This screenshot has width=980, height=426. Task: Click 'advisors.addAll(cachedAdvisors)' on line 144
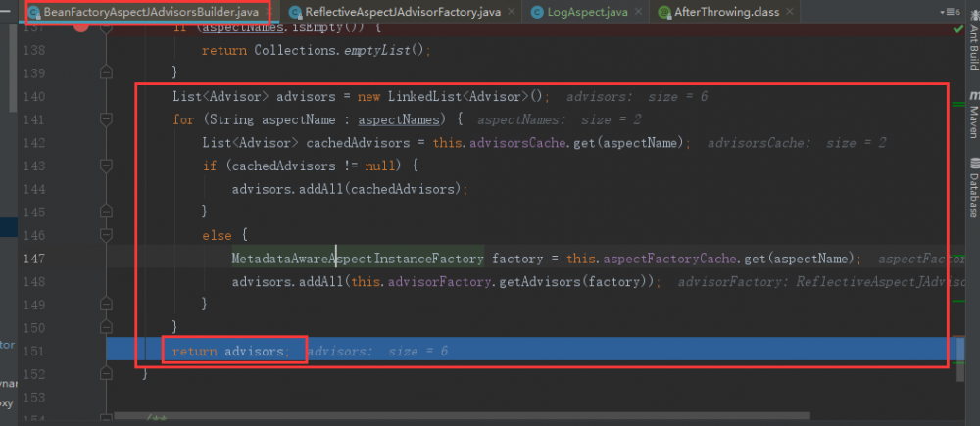pyautogui.click(x=347, y=189)
